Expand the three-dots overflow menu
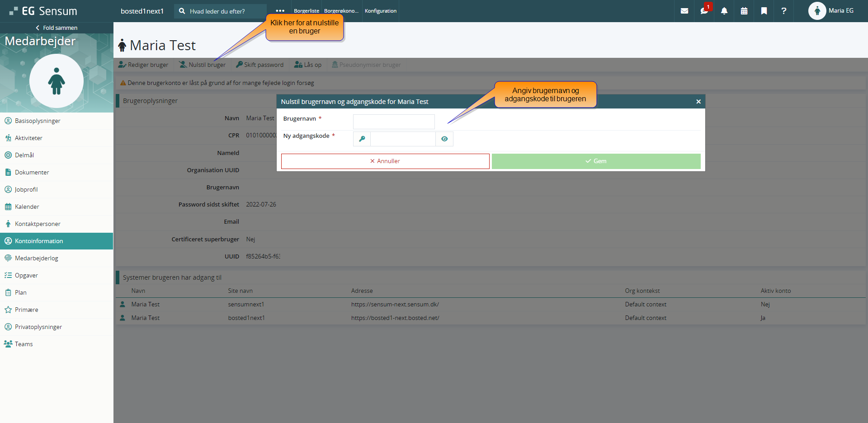Viewport: 868px width, 423px height. pyautogui.click(x=280, y=11)
